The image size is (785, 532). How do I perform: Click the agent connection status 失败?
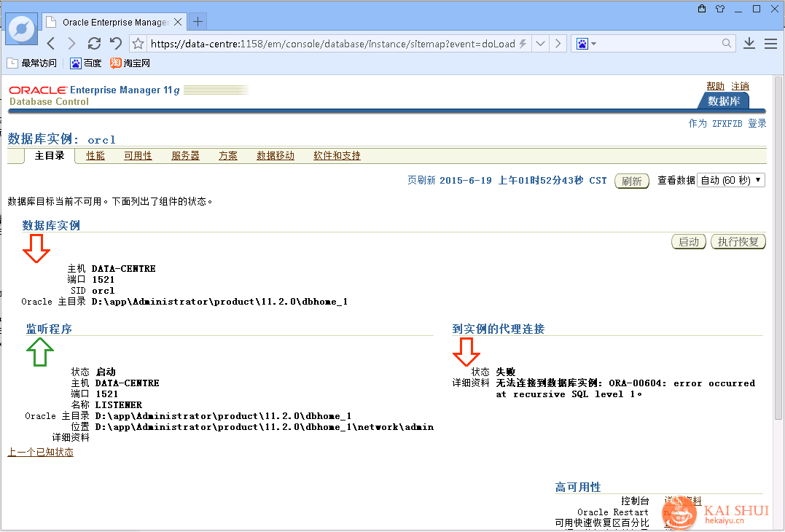(506, 372)
